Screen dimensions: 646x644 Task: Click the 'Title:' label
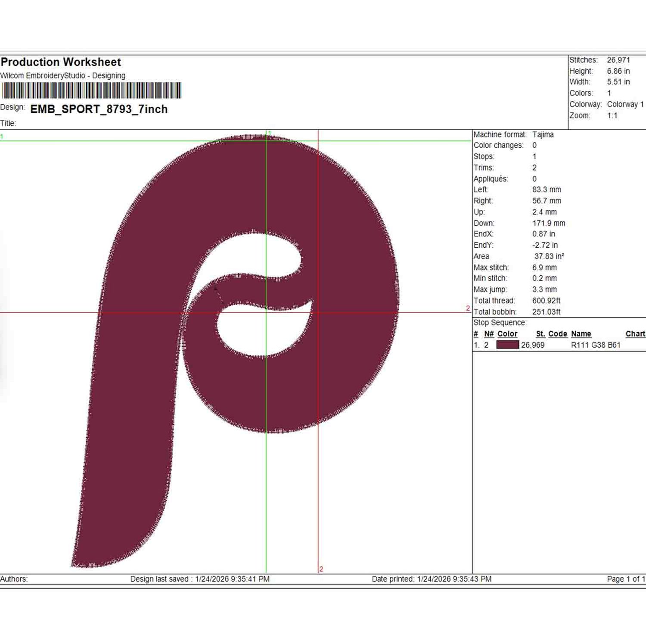coord(8,123)
